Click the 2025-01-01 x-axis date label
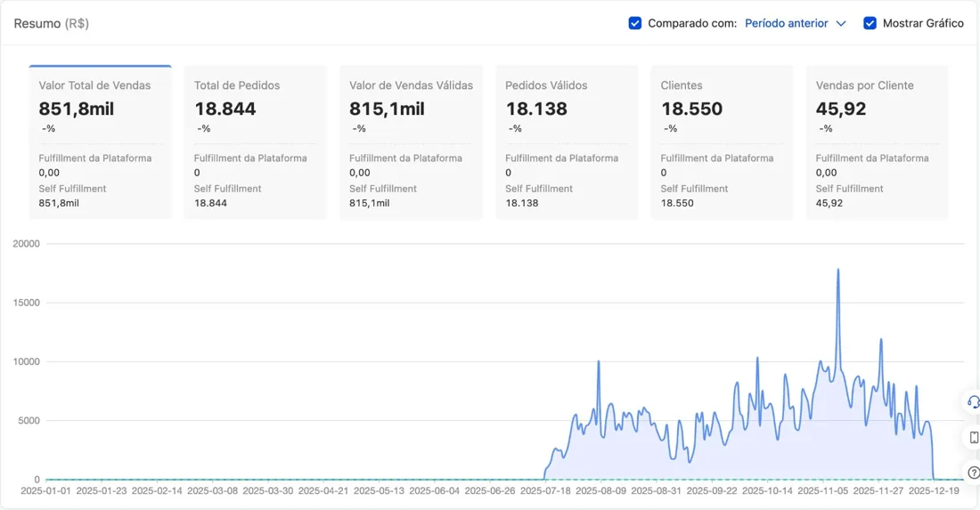This screenshot has height=510, width=980. 45,490
